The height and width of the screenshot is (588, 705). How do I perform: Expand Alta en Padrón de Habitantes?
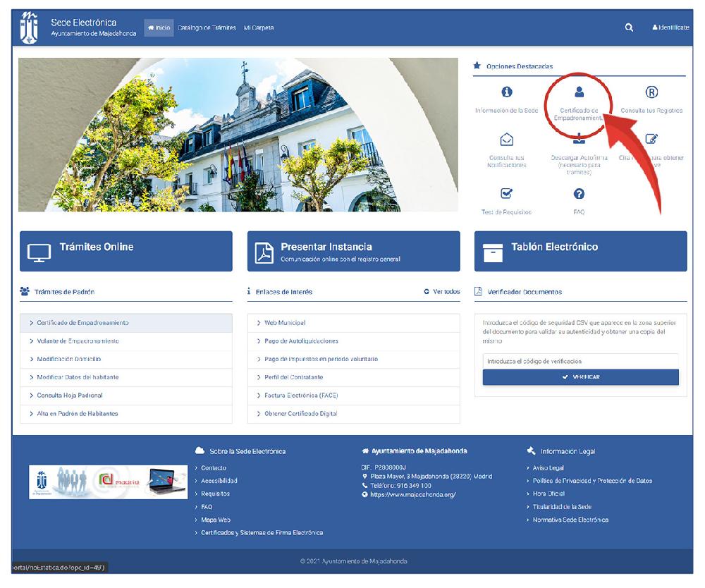point(77,414)
